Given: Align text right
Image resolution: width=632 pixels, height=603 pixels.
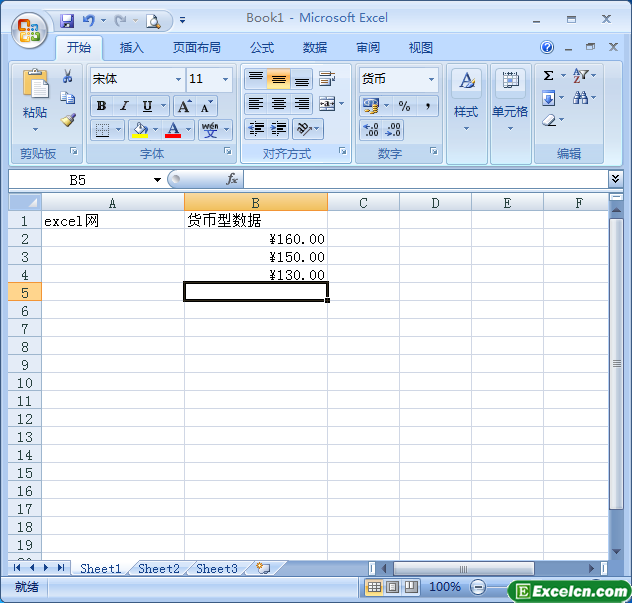Looking at the screenshot, I should (301, 104).
